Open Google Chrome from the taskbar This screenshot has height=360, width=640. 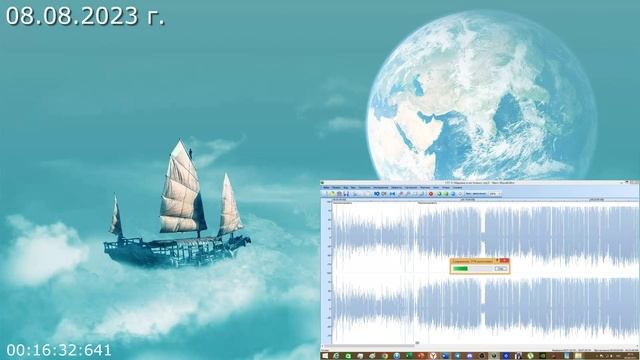coord(385,356)
